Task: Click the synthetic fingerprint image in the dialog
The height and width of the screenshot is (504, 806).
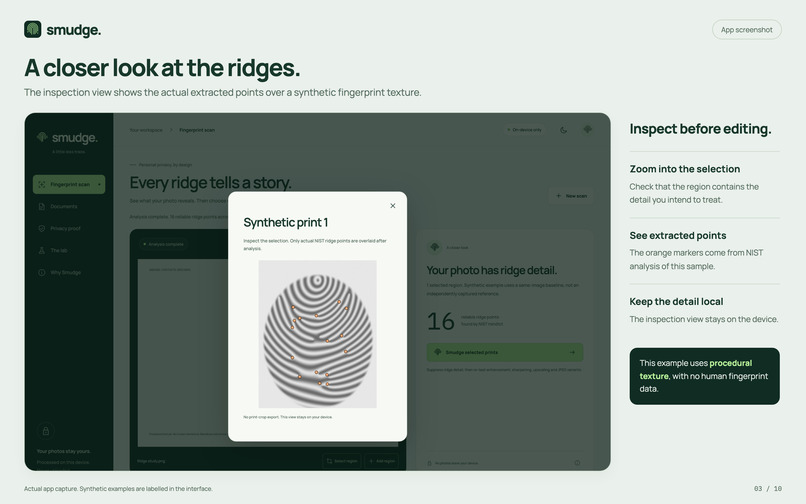Action: point(318,334)
